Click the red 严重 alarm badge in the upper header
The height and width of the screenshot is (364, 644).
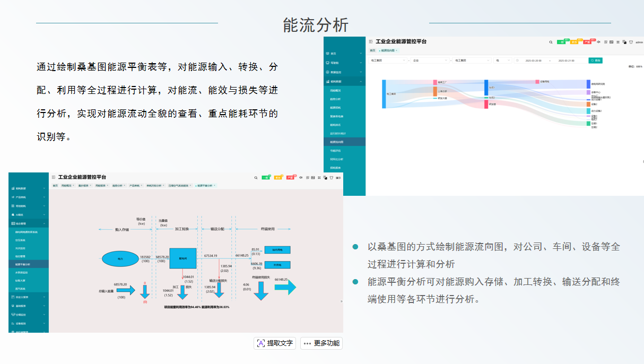tap(586, 42)
